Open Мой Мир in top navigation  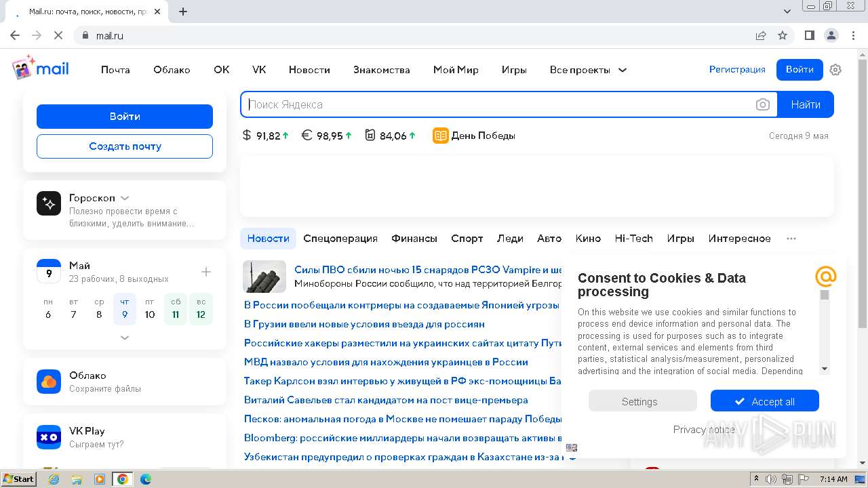point(456,70)
